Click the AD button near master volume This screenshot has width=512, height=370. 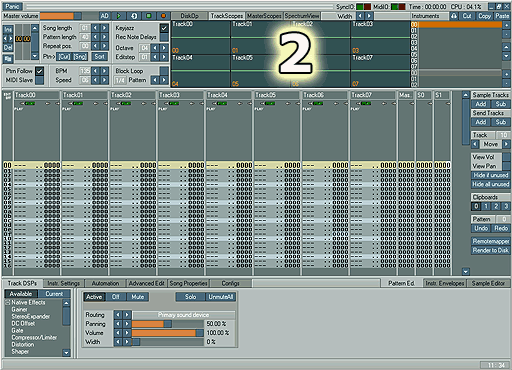(x=105, y=16)
